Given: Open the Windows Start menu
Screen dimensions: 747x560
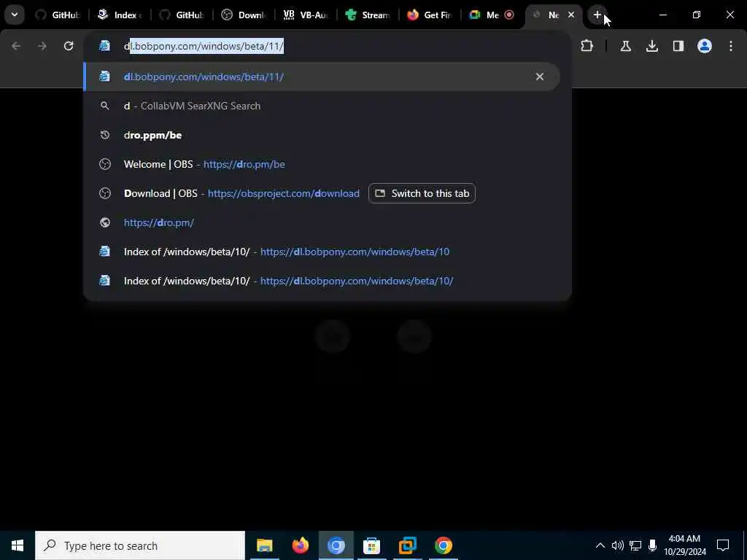Looking at the screenshot, I should pyautogui.click(x=18, y=545).
